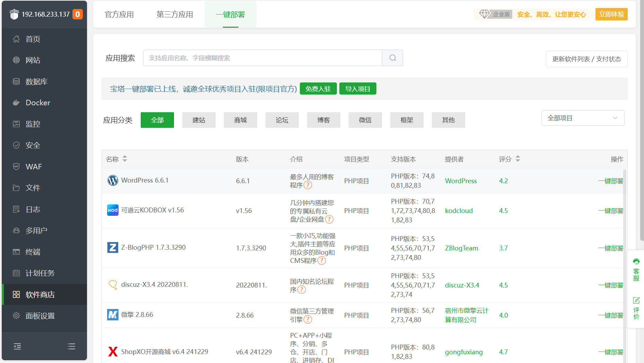The image size is (644, 363).
Task: Click 一键部署 link for discuz-X3.4
Action: tap(610, 285)
